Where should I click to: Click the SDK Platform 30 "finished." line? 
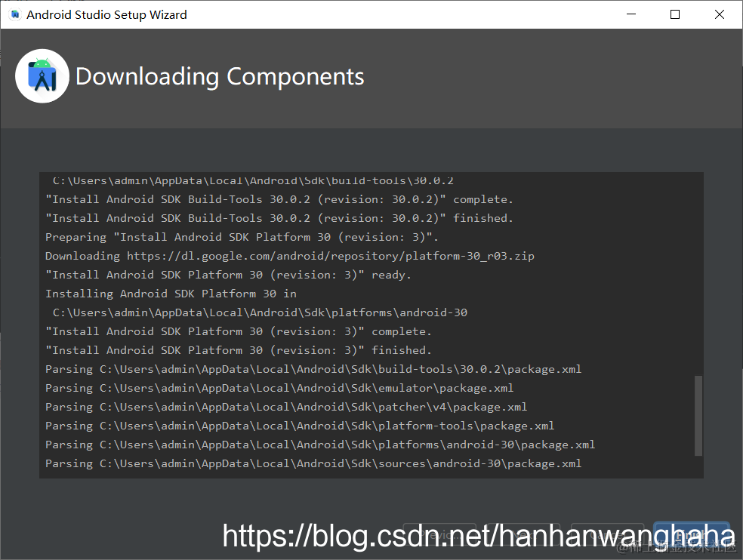[x=239, y=350]
